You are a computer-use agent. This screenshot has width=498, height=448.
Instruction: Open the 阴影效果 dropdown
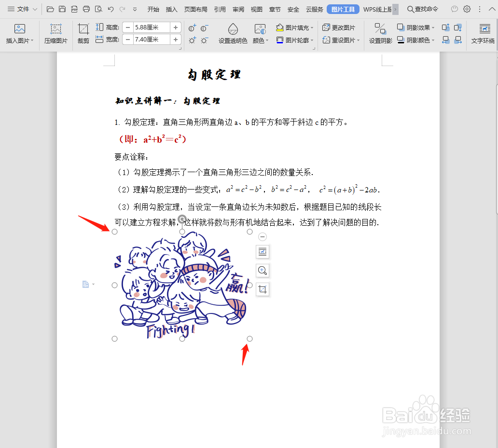coord(415,27)
